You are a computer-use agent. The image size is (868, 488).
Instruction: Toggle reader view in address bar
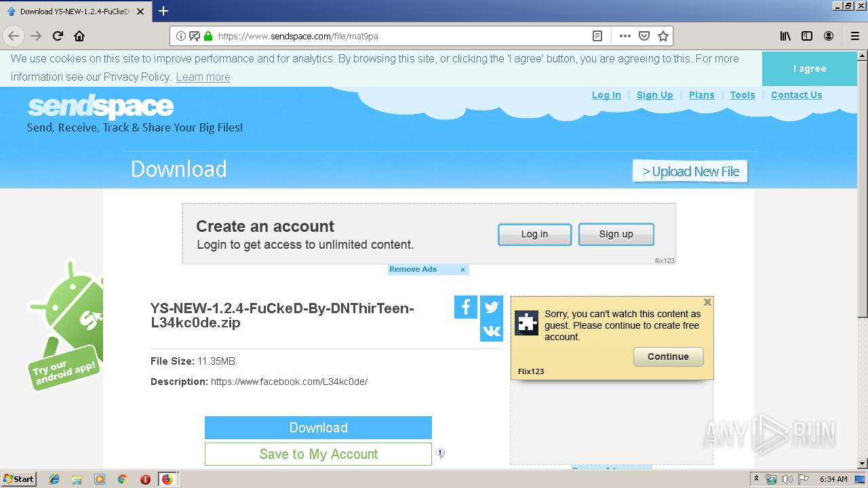597,36
